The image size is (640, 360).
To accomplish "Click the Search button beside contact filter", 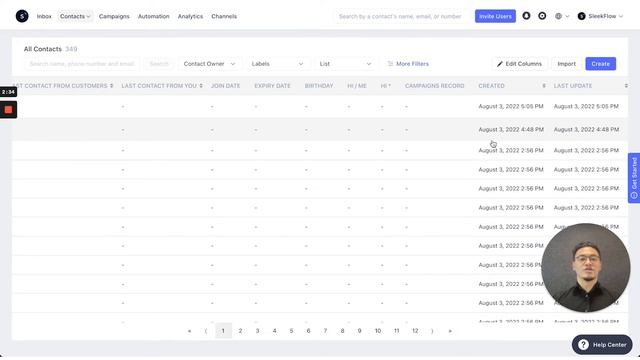I will pyautogui.click(x=159, y=64).
